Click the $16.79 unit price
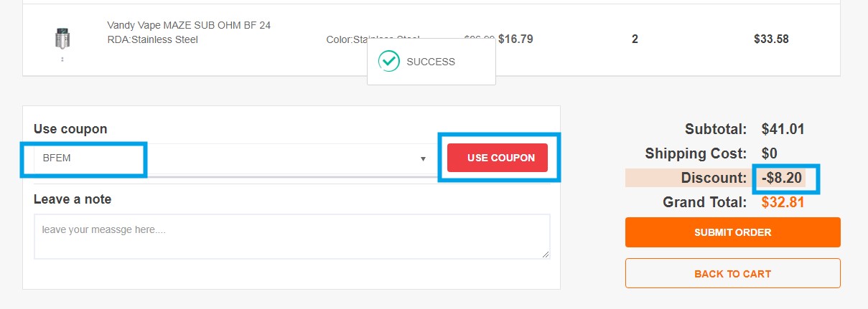 [x=515, y=39]
